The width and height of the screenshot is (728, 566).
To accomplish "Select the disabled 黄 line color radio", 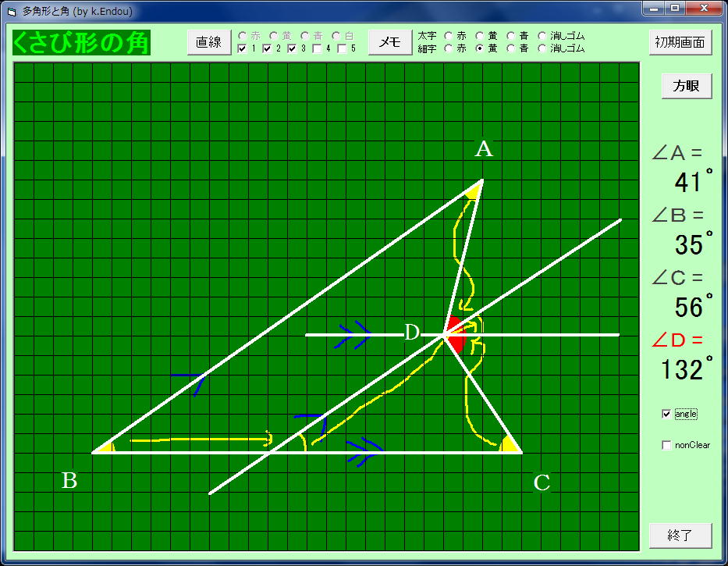I will point(273,36).
